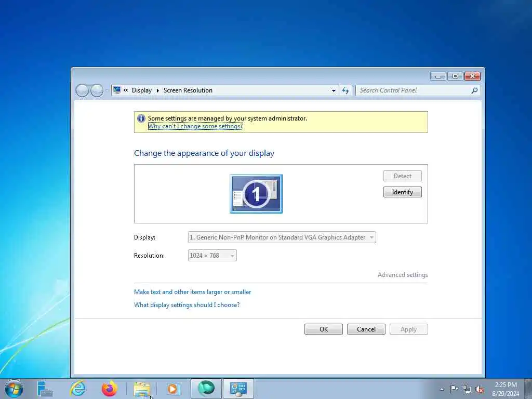This screenshot has height=399, width=532.
Task: Open 'Make text and other items larger or smaller'
Action: tap(192, 292)
